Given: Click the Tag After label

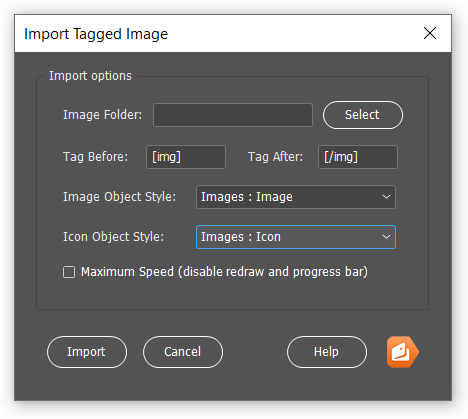Looking at the screenshot, I should 275,157.
